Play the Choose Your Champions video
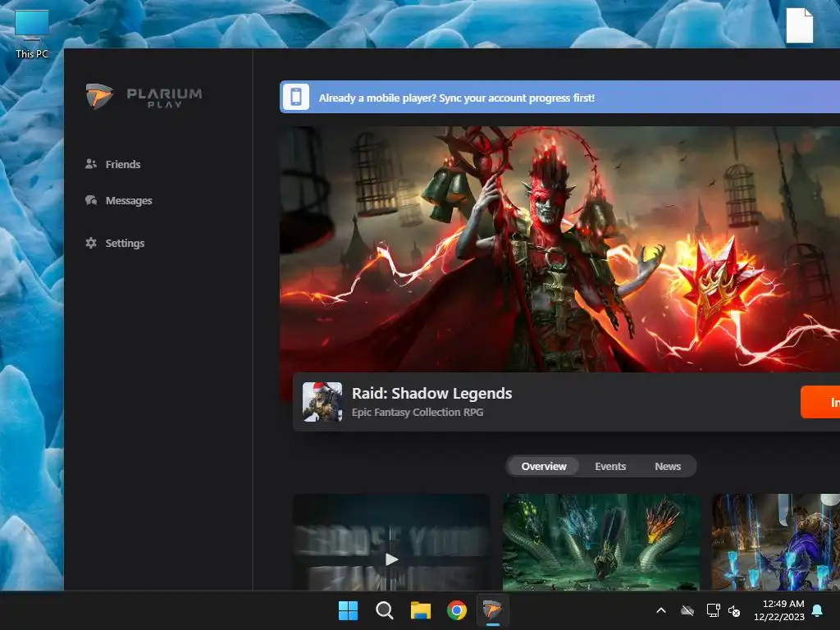Screen dimensions: 840x630 pyautogui.click(x=391, y=559)
